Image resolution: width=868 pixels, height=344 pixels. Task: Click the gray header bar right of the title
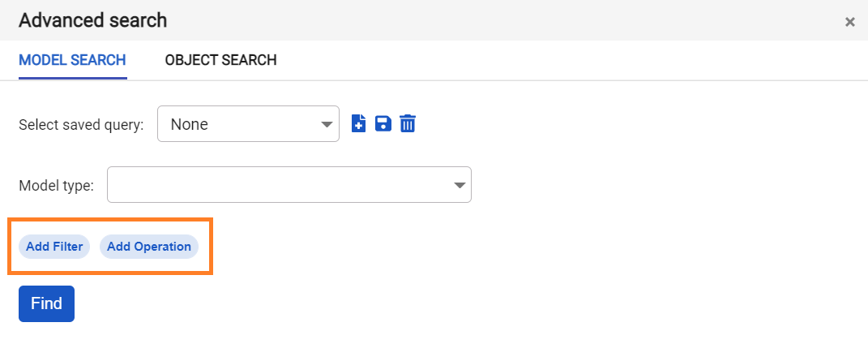pos(486,20)
